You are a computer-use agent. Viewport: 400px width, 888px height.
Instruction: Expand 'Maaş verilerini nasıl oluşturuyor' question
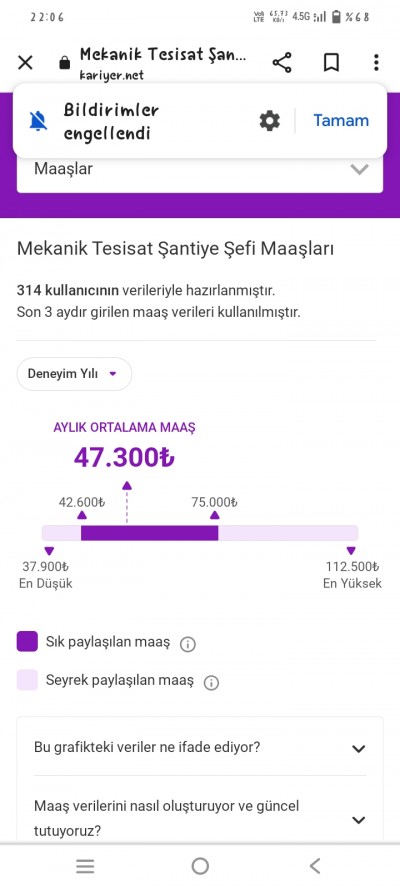[200, 818]
